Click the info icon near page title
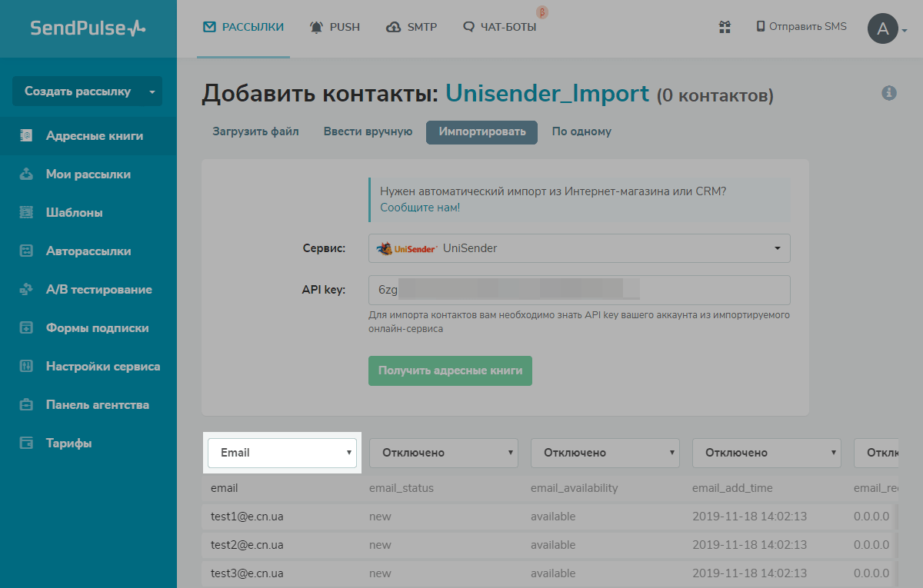923x588 pixels. pos(889,93)
